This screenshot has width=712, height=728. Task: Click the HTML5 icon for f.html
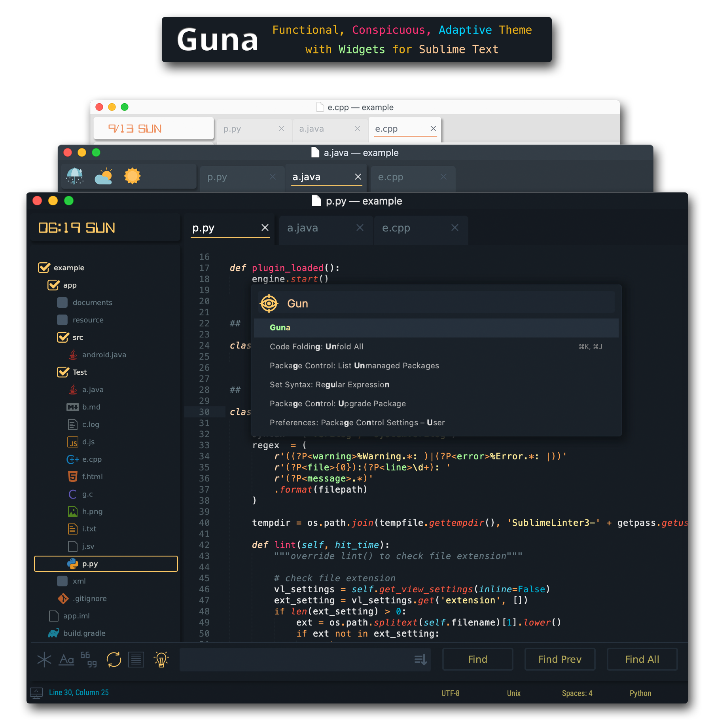[x=73, y=477]
